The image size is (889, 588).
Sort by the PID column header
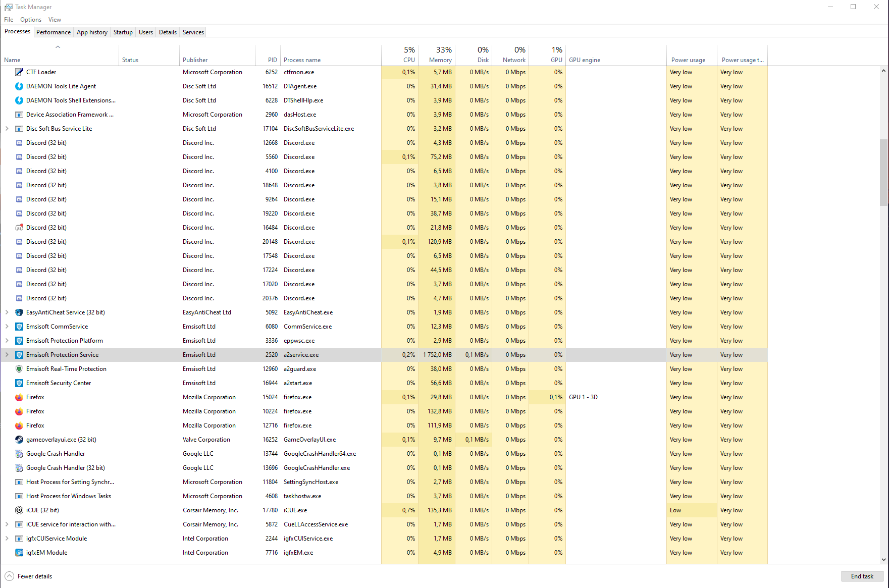tap(268, 55)
